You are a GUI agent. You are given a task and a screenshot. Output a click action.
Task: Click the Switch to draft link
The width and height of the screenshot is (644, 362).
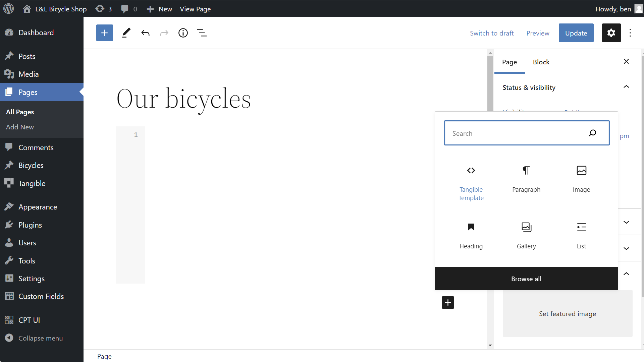(491, 33)
